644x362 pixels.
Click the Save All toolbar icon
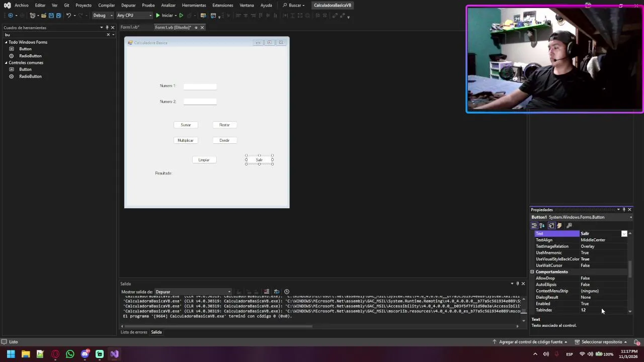click(x=58, y=16)
